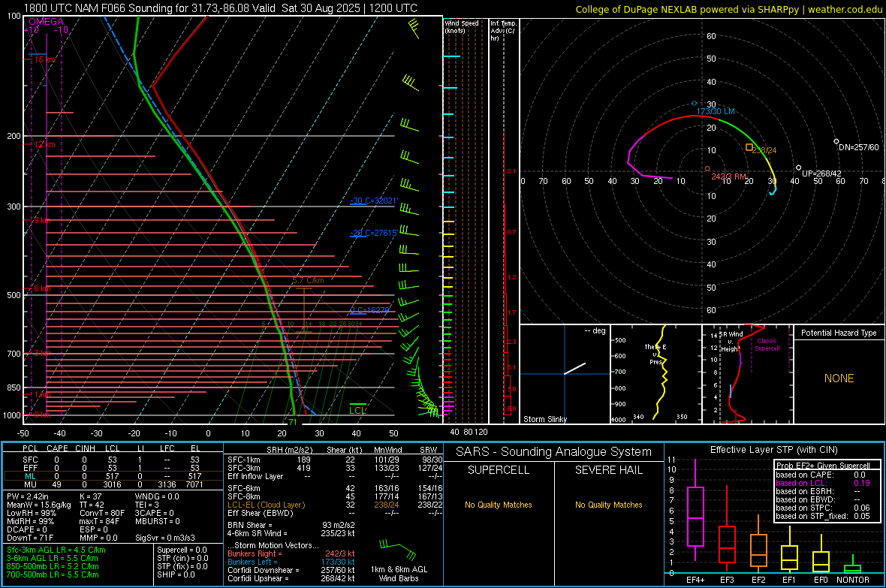
Task: Click No Quality Matches under SEVERE HAIL
Action: [x=608, y=505]
